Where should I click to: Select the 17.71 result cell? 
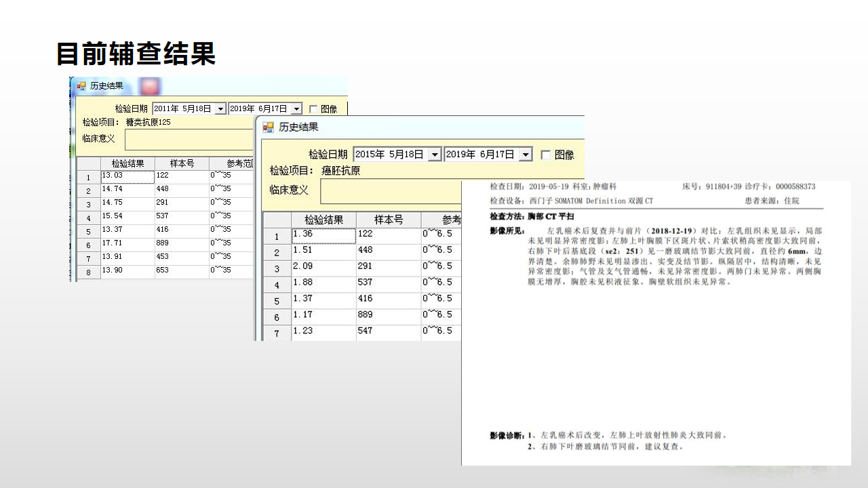pos(127,243)
